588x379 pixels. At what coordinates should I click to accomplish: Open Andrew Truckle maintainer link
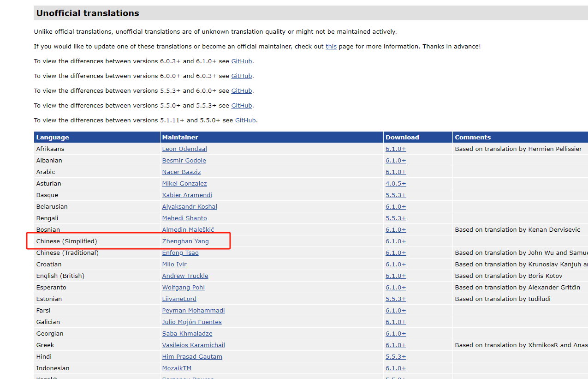coord(185,276)
